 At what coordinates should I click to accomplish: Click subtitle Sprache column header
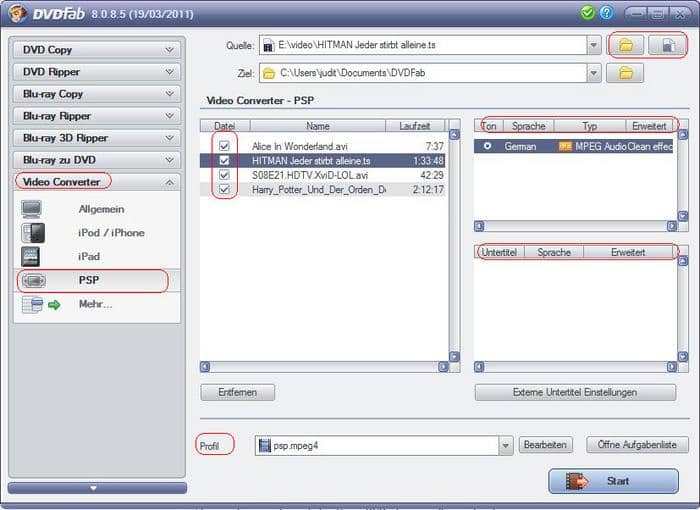point(554,252)
